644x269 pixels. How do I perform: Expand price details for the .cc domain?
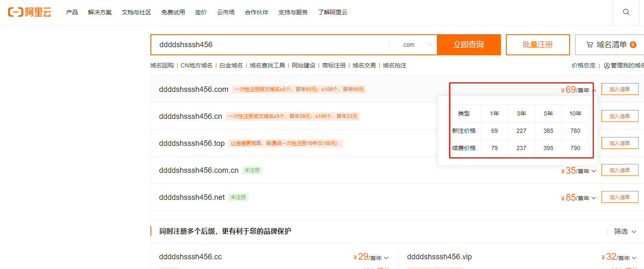click(x=386, y=258)
